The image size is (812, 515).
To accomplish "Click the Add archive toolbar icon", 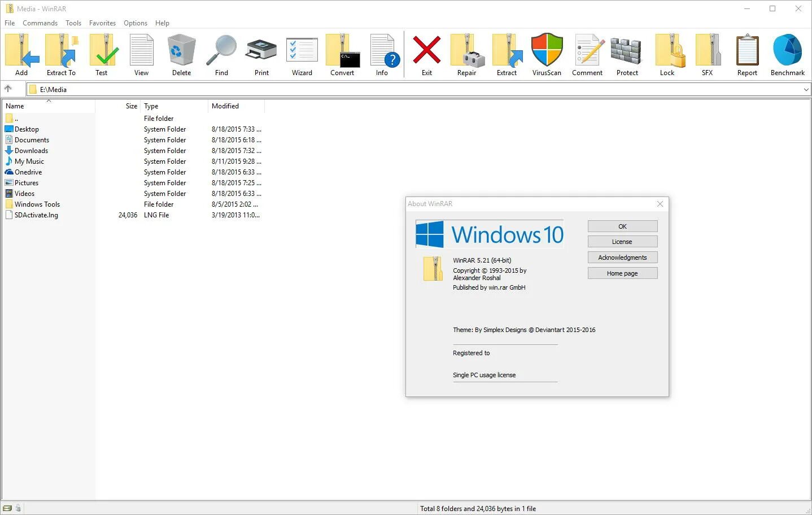I will (21, 55).
